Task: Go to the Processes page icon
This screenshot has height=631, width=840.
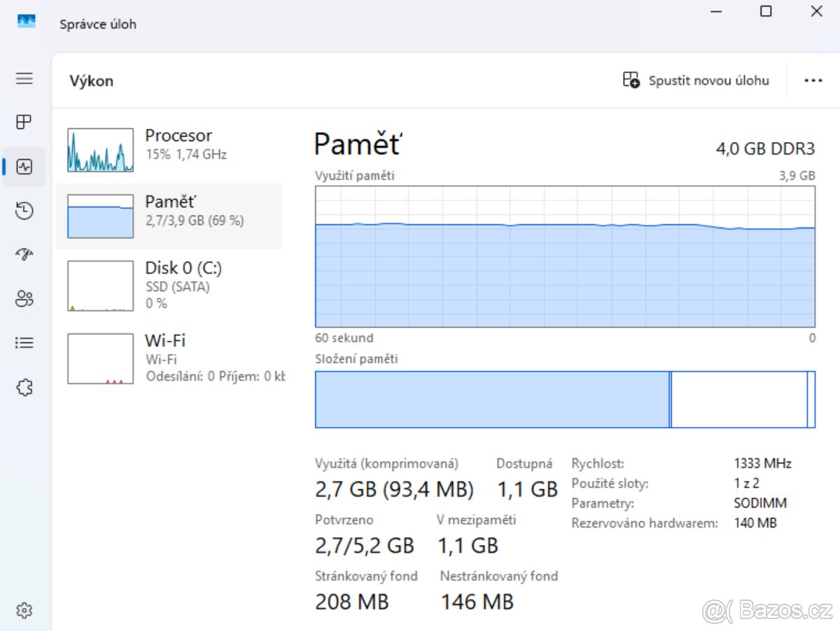Action: [24, 122]
